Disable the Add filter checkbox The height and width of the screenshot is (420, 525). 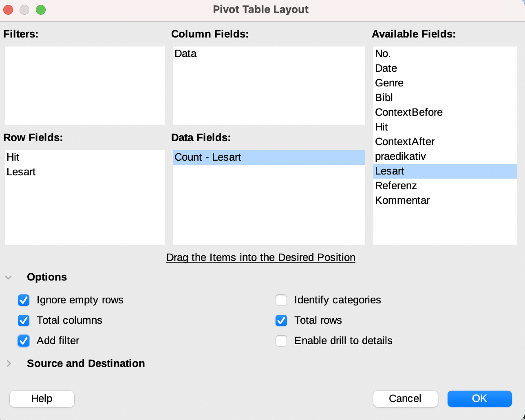coord(24,341)
